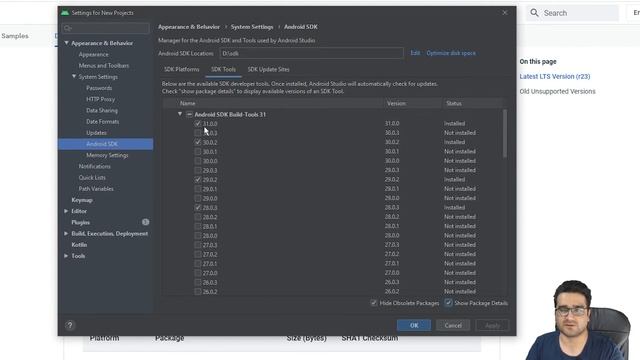The image size is (640, 360).
Task: Click the magnifier icon in browser search
Action: point(534,13)
